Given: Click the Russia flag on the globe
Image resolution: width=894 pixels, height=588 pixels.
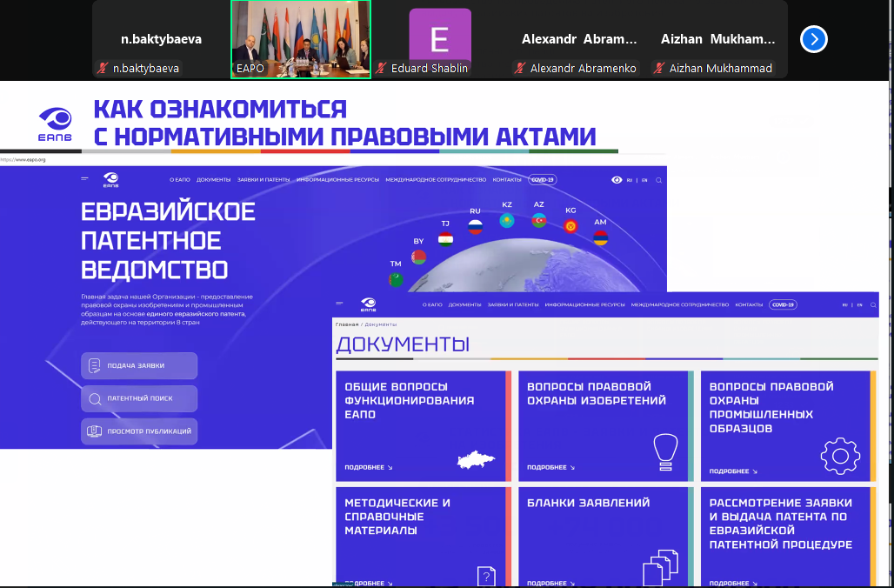Looking at the screenshot, I should tap(475, 227).
